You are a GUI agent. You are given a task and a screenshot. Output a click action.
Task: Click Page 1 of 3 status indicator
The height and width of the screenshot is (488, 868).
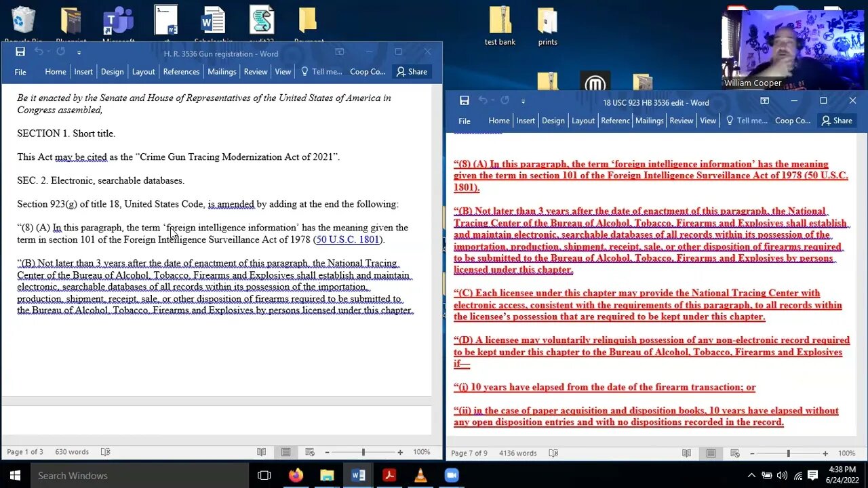click(x=24, y=452)
